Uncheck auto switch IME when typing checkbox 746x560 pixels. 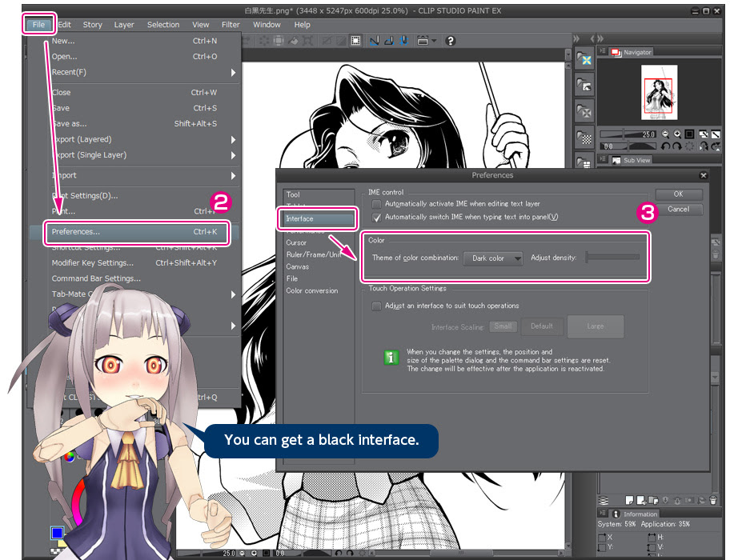tap(376, 218)
